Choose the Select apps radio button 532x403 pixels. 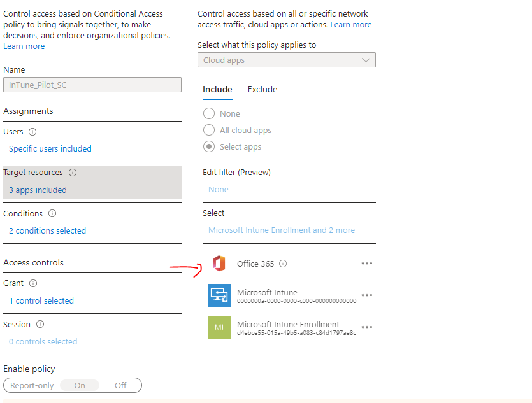(209, 147)
